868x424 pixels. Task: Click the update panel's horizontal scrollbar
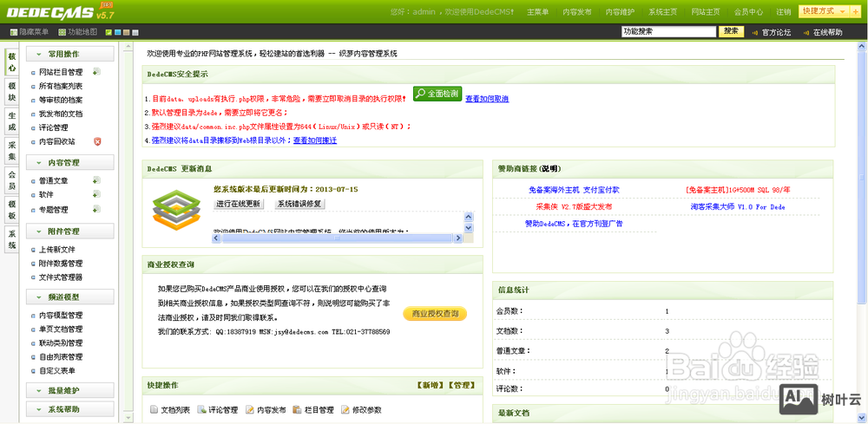click(337, 238)
